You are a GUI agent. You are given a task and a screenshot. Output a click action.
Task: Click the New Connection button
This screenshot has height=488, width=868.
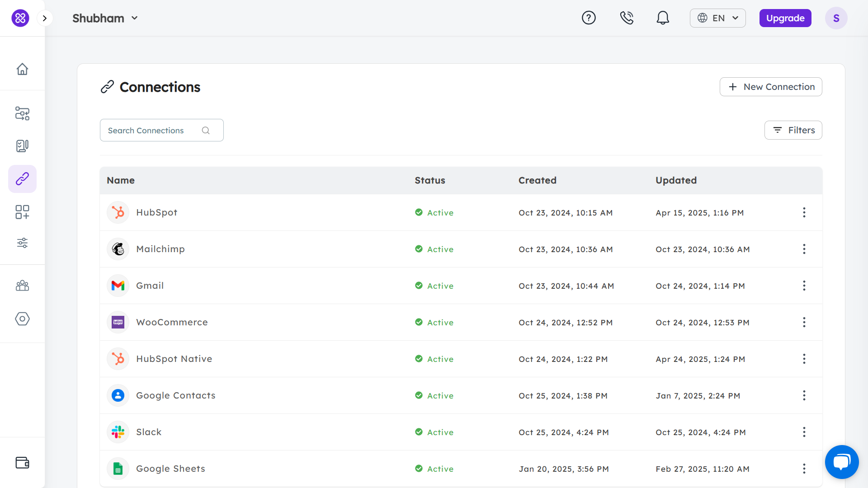pos(771,87)
